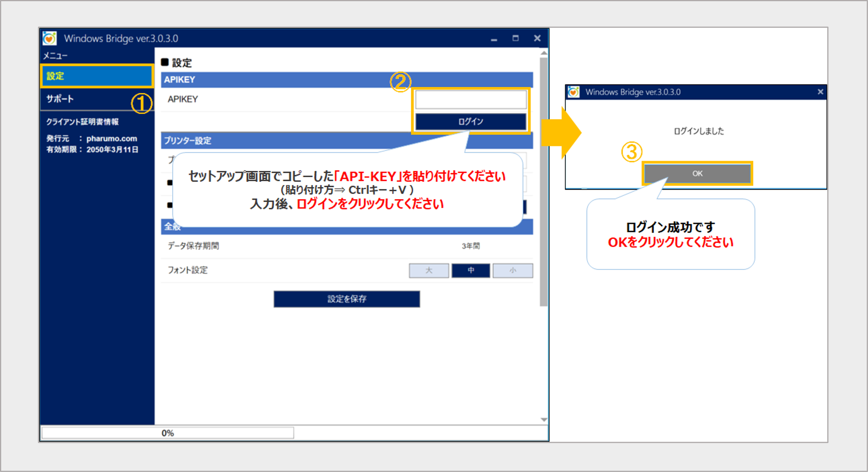Click the scrollbar up arrow
868x472 pixels.
(544, 53)
